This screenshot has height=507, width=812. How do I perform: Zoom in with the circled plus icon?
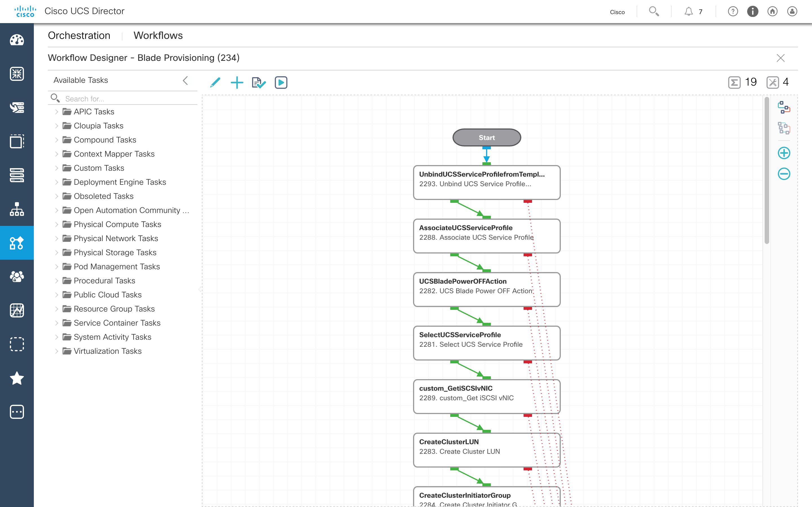pos(784,153)
